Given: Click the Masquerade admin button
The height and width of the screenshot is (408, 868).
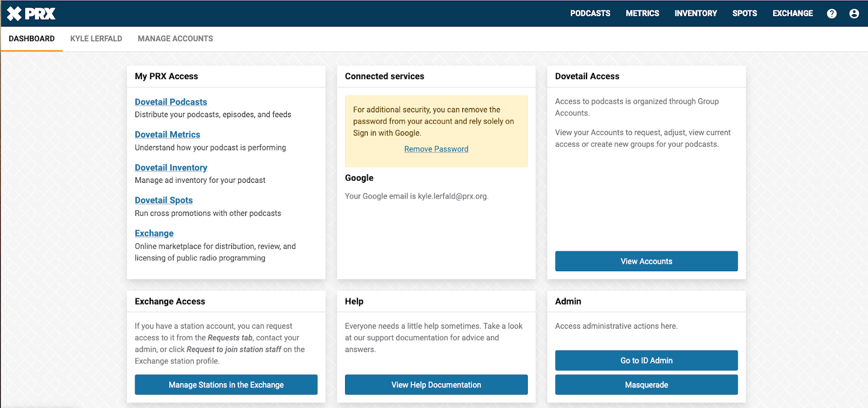Looking at the screenshot, I should (646, 385).
